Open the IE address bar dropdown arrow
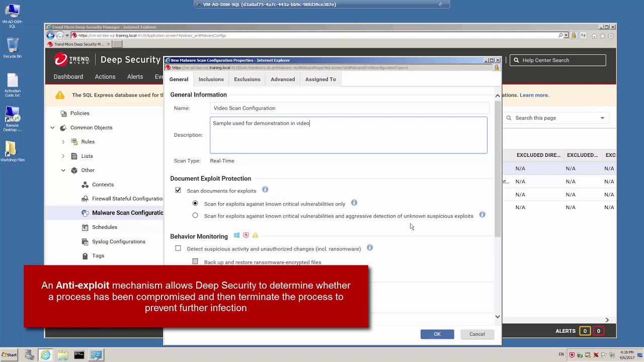The height and width of the screenshot is (362, 644). pyautogui.click(x=566, y=36)
